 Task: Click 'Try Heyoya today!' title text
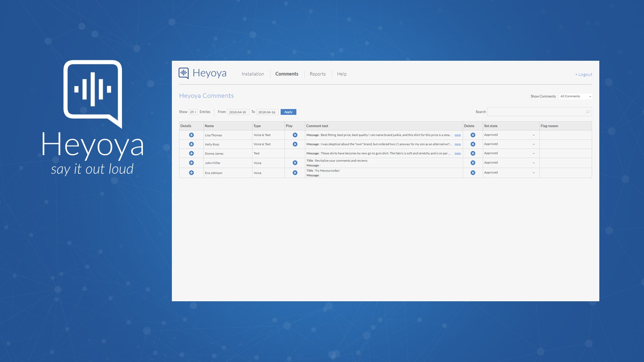[x=328, y=171]
